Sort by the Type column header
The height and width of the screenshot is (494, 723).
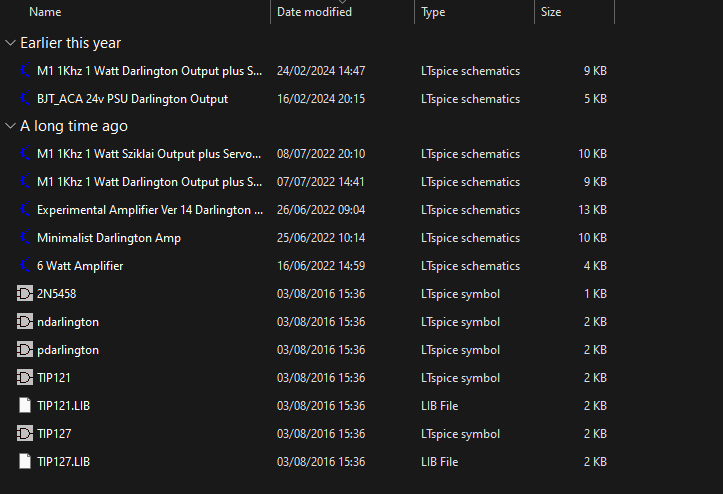[x=433, y=12]
